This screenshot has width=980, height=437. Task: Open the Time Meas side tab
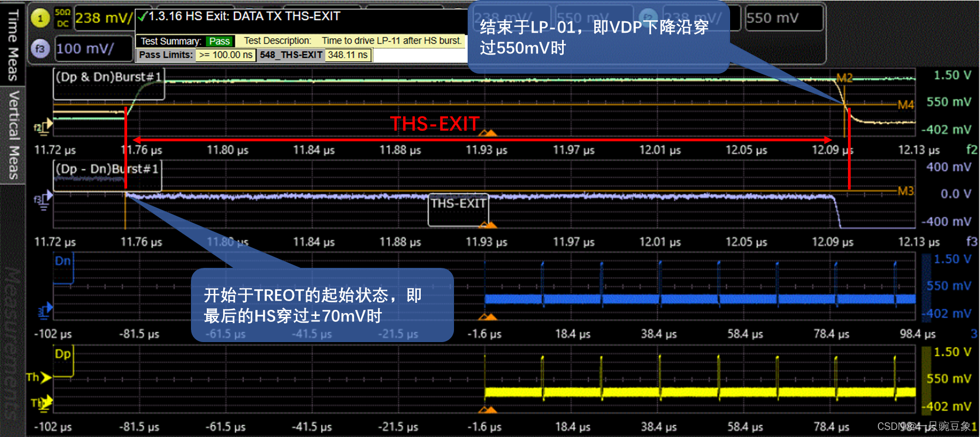(x=13, y=44)
